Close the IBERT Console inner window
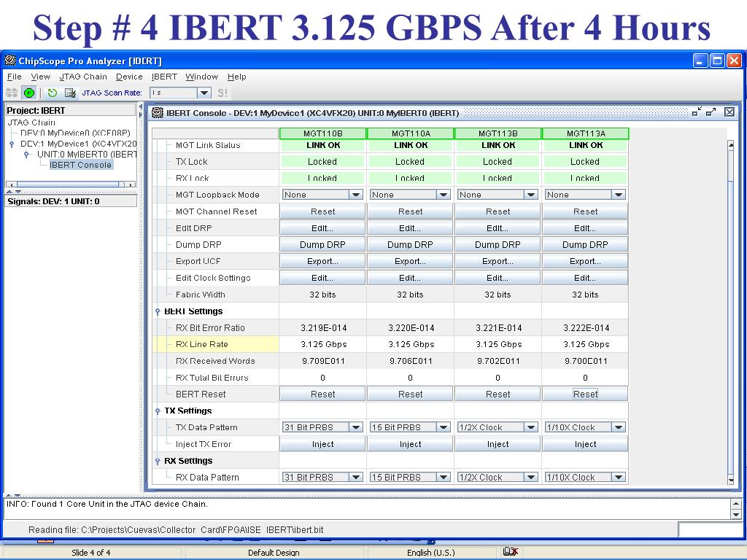This screenshot has width=747, height=560. tap(729, 112)
